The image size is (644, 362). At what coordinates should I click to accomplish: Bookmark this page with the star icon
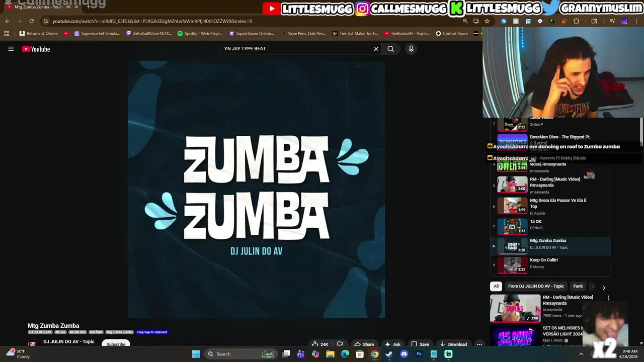click(x=487, y=21)
